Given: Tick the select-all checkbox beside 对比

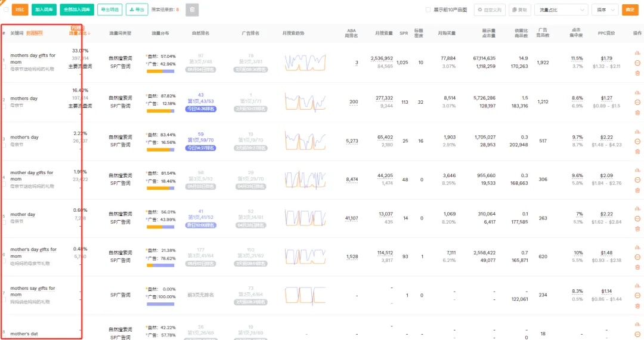Looking at the screenshot, I should coord(6,10).
